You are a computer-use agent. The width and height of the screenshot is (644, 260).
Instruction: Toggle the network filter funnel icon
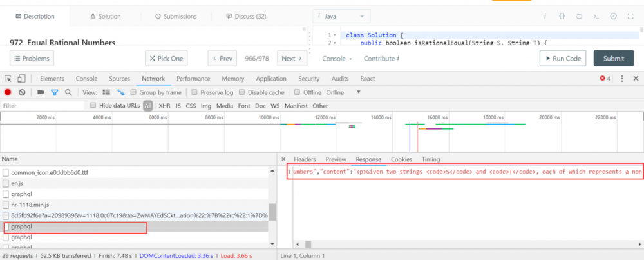tap(55, 92)
